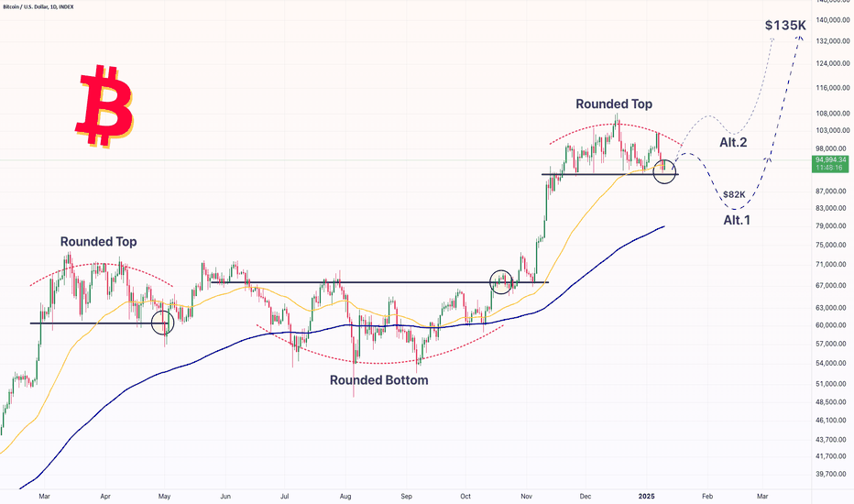854x504 pixels.
Task: Click the "Mar" time axis label following Feb
Action: pos(762,497)
